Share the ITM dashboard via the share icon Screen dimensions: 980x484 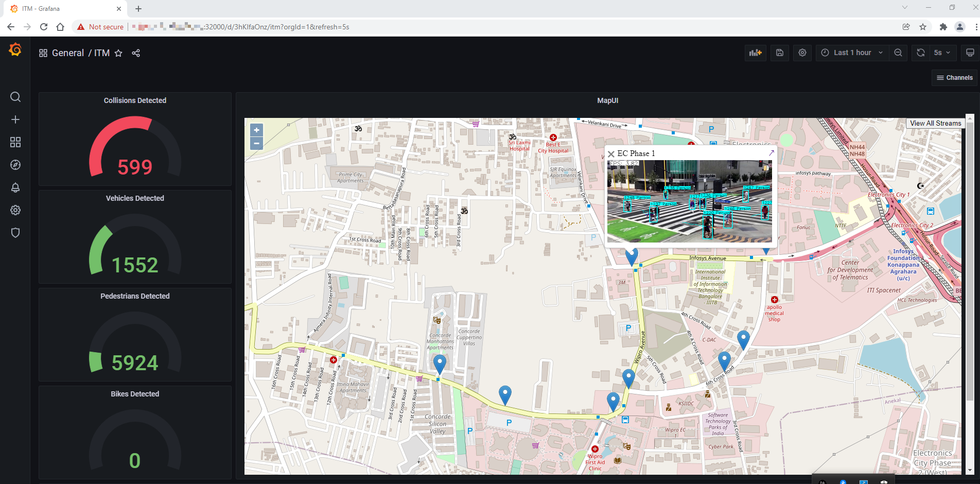pos(135,53)
